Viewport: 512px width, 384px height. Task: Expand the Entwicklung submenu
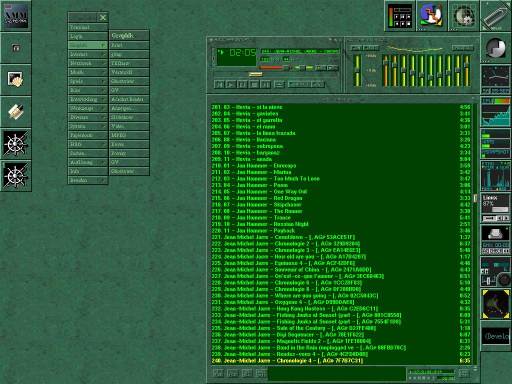[x=88, y=99]
